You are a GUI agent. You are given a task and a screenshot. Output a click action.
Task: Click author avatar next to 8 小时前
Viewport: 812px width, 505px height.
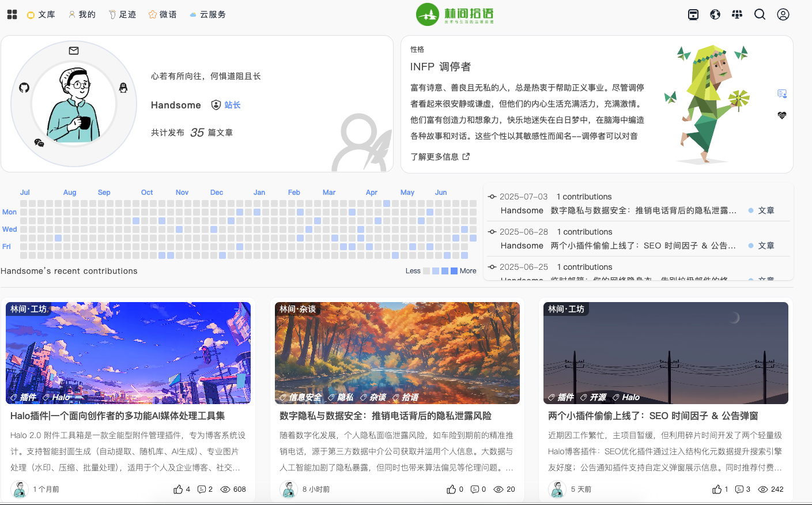(289, 489)
